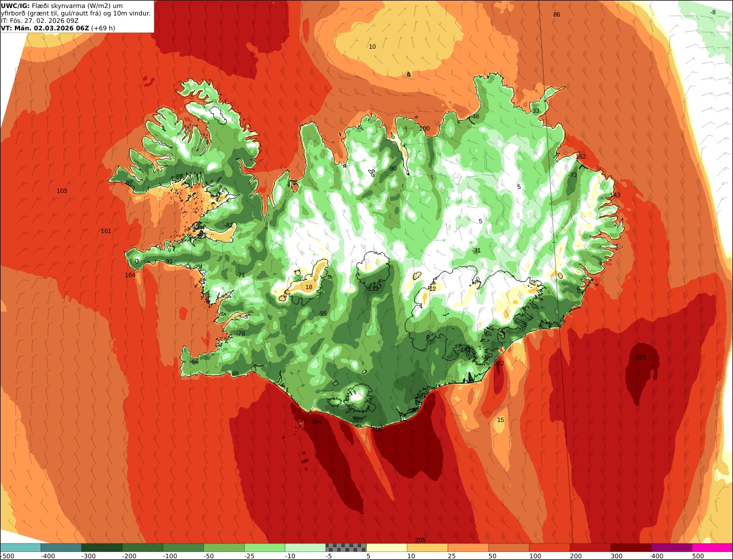Click the map value '33' on the northeast peninsula
This screenshot has height=560, width=733.
coord(536,111)
